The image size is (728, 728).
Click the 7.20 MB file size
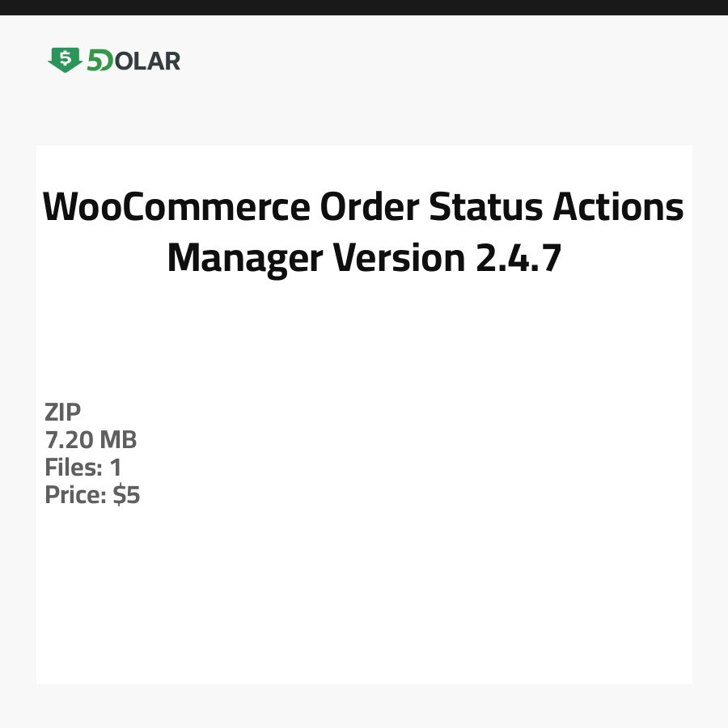91,441
